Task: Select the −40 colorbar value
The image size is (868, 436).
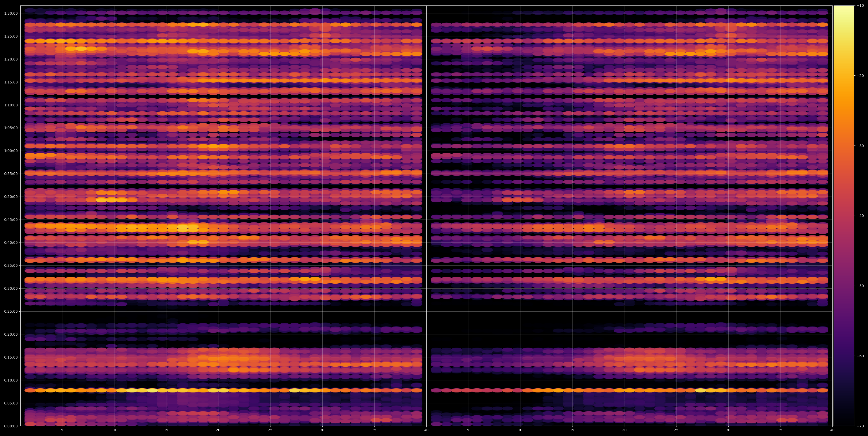Action: pos(860,216)
